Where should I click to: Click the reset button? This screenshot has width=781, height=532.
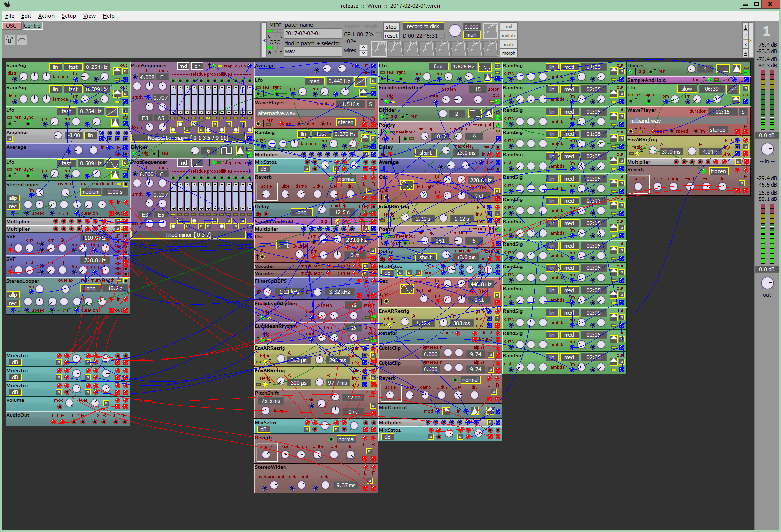point(391,36)
